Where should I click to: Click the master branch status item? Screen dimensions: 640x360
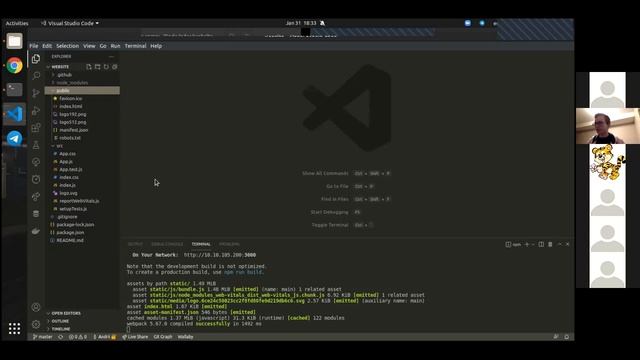point(42,337)
